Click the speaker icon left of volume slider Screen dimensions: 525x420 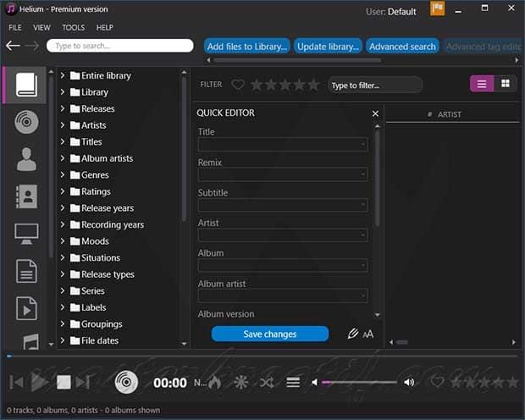pos(314,382)
